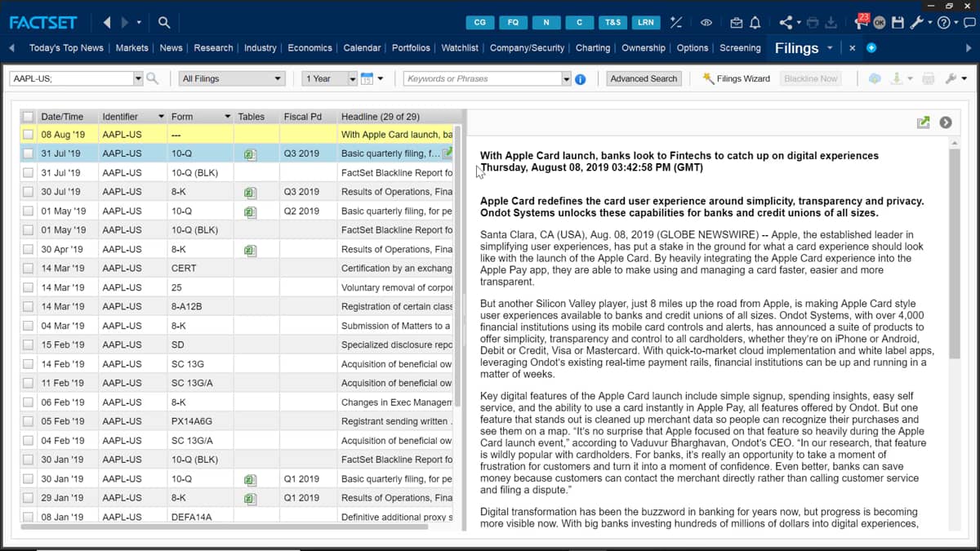Launch the Filings Wizard
This screenshot has width=980, height=551.
click(x=736, y=78)
